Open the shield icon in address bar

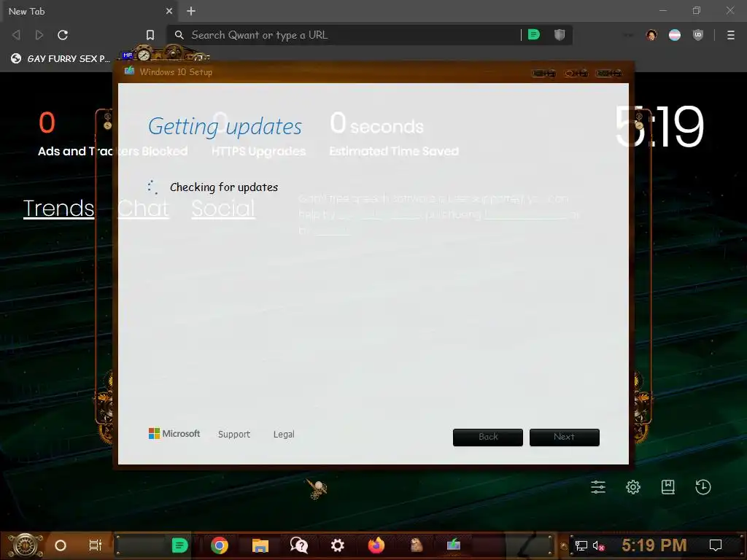(x=560, y=34)
